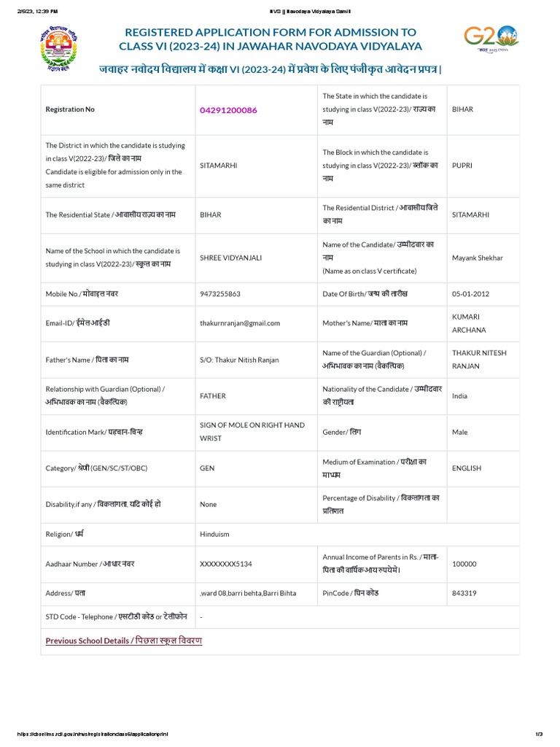Select the date of birth value 05-01-2012
The image size is (560, 747).
click(x=470, y=294)
